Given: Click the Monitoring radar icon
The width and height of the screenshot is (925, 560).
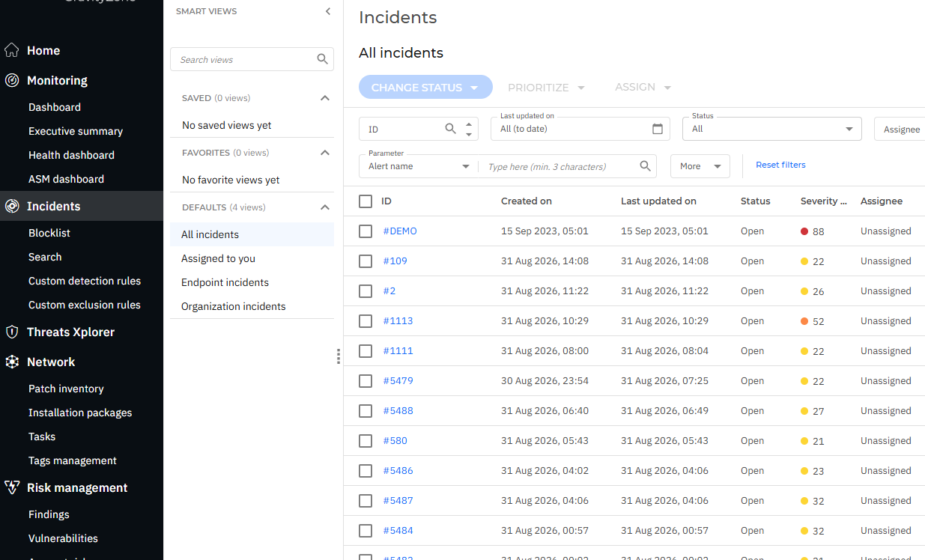Looking at the screenshot, I should pos(12,80).
